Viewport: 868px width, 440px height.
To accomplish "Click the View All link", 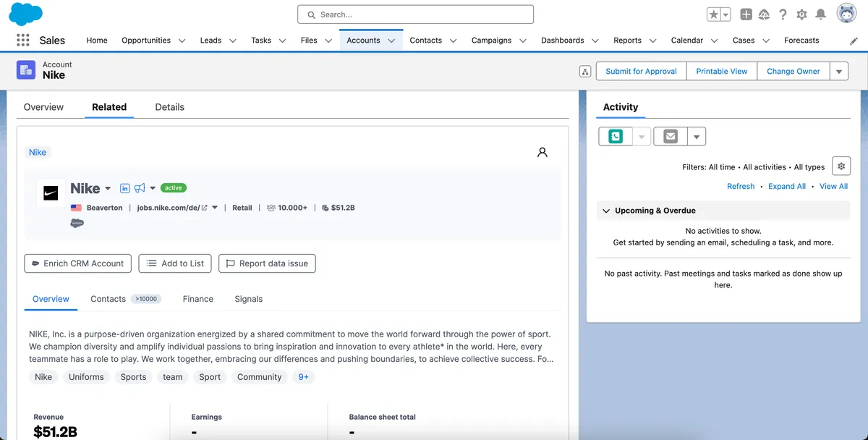I will tap(833, 186).
